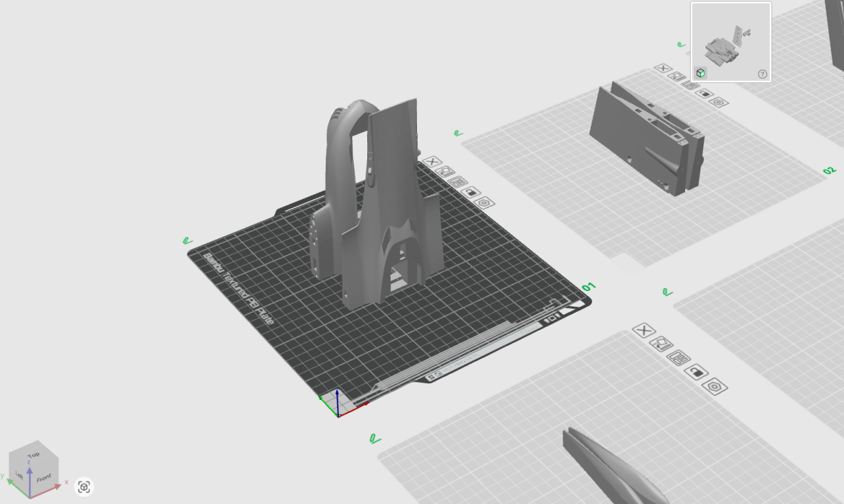Remove all objects from plate 02
844x504 pixels.
(663, 68)
